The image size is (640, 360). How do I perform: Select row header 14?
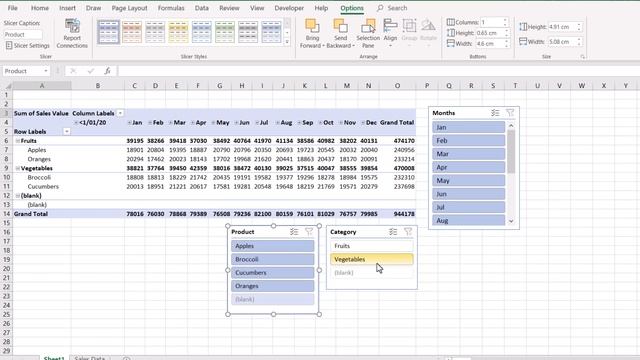6,214
